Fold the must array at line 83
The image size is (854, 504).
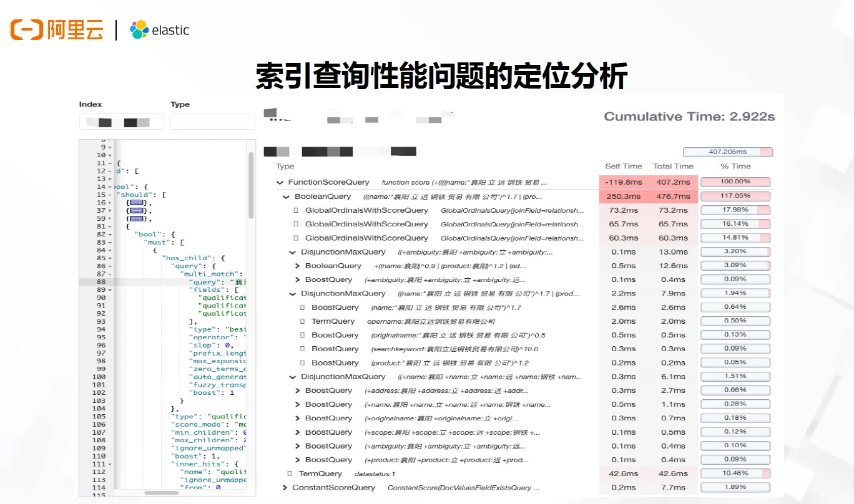[x=110, y=243]
